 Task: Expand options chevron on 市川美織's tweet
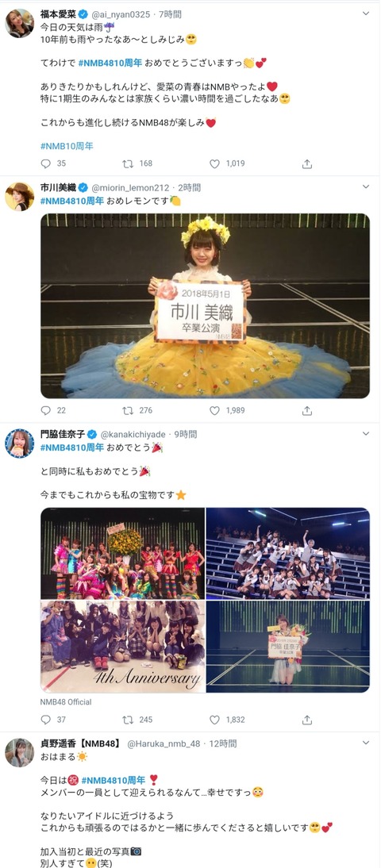365,187
